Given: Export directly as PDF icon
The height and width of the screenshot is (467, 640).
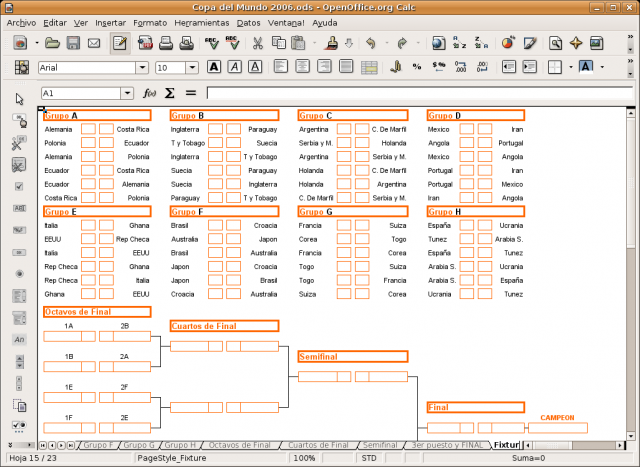Looking at the screenshot, I should 145,43.
